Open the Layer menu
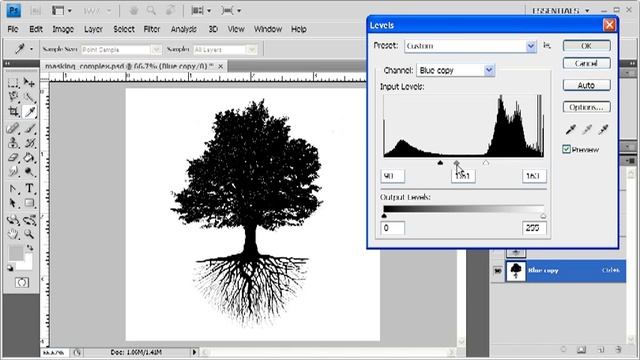640x360 pixels. click(93, 29)
